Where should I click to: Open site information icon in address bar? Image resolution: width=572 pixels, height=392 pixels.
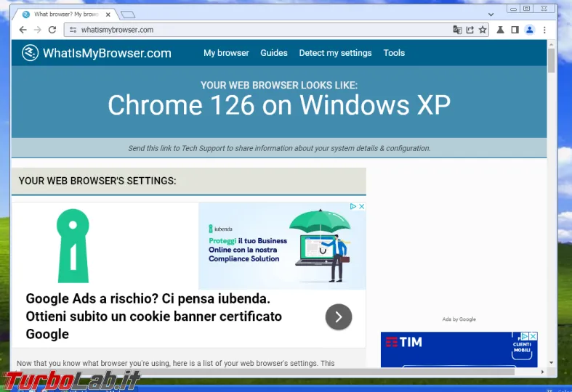click(x=73, y=30)
